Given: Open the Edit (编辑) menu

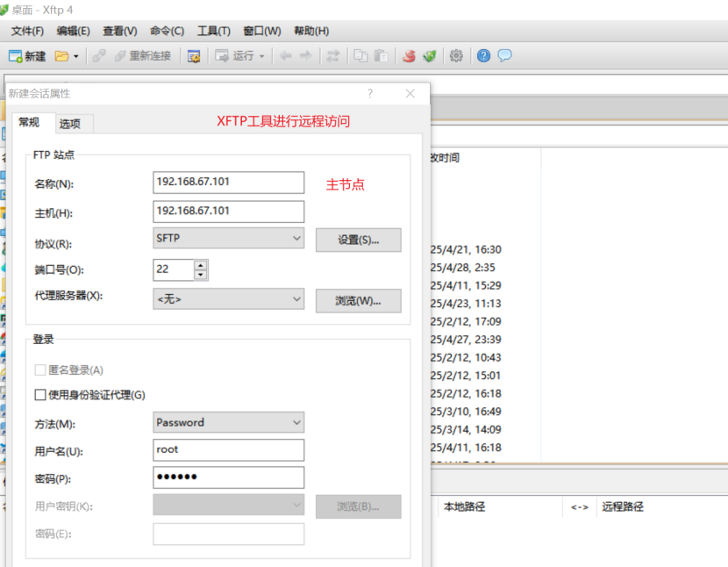Looking at the screenshot, I should [x=74, y=31].
